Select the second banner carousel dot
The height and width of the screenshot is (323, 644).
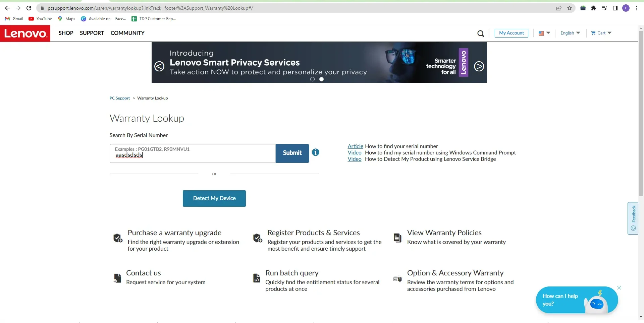tap(321, 79)
